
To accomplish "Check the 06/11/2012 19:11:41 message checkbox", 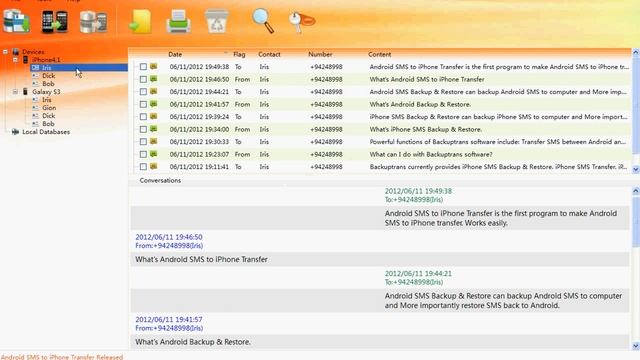I will coord(143,167).
